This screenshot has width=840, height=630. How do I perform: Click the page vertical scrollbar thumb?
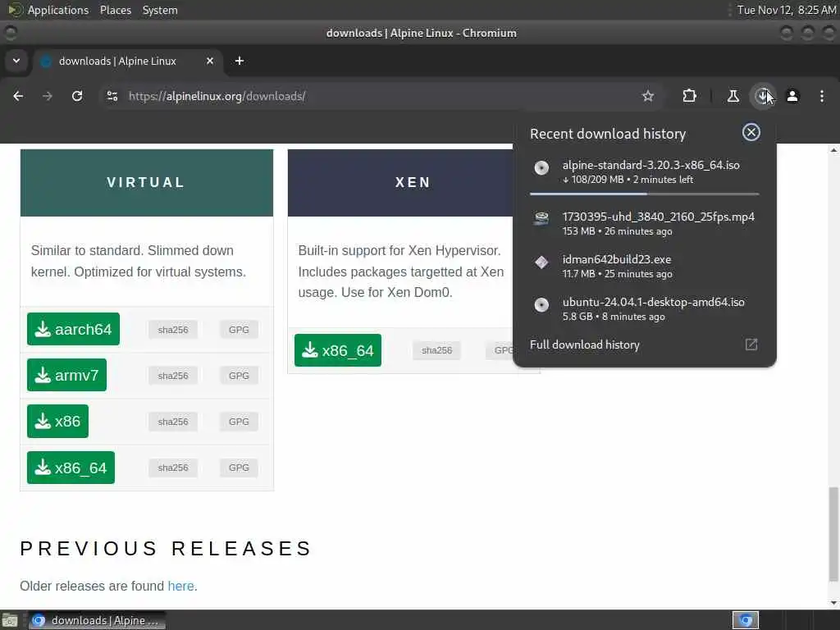point(833,533)
